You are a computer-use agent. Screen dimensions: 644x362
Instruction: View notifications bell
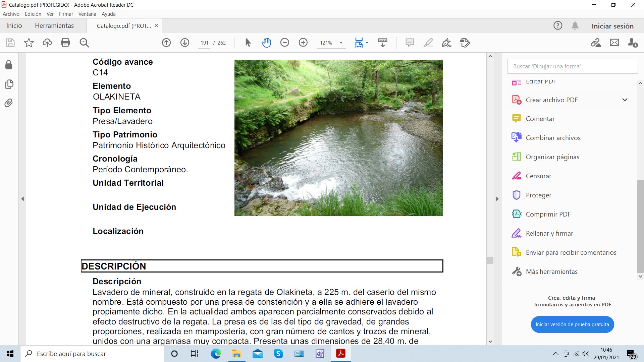[575, 26]
